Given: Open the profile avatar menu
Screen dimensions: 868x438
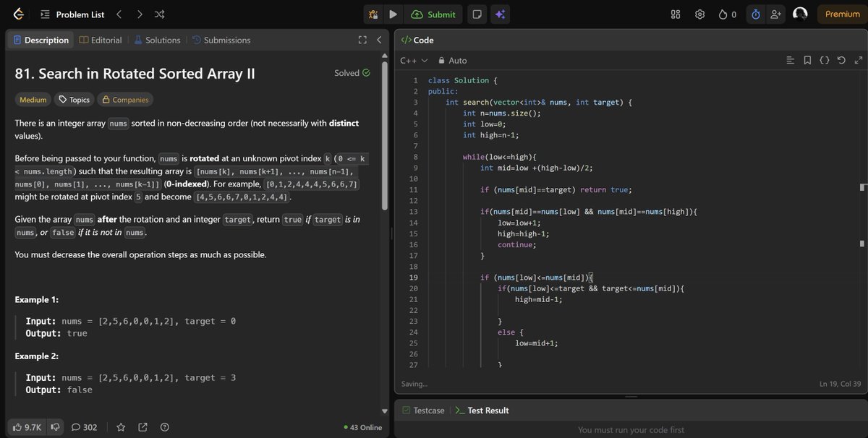Looking at the screenshot, I should click(800, 14).
